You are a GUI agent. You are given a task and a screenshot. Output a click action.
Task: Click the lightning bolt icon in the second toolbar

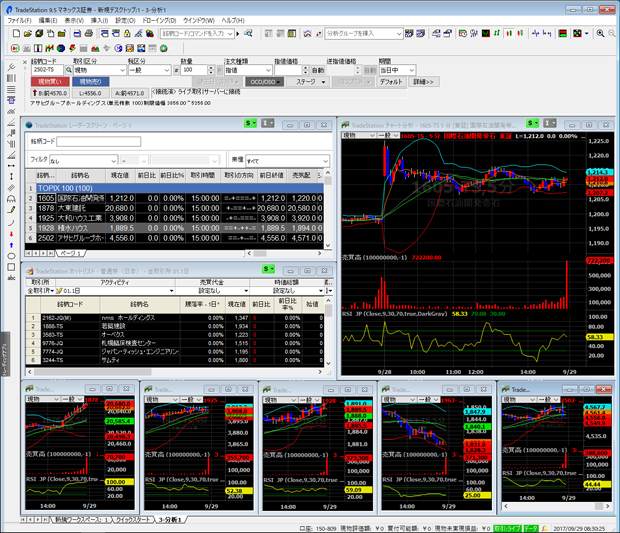coord(72,49)
